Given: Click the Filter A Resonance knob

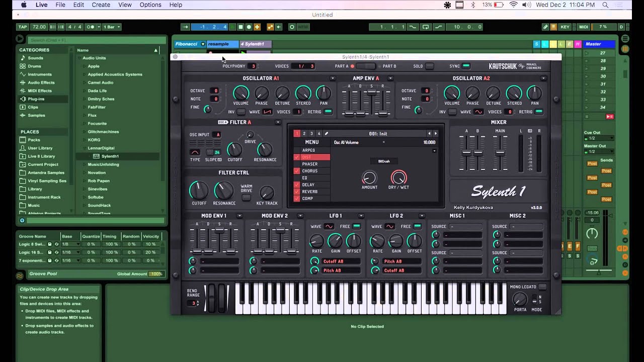Looking at the screenshot, I should pyautogui.click(x=265, y=149).
